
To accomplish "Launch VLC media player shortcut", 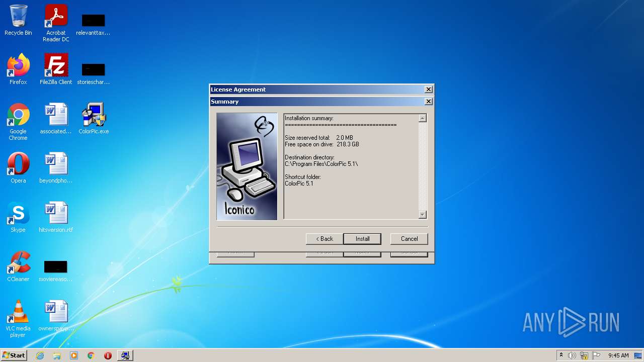I will tap(18, 319).
